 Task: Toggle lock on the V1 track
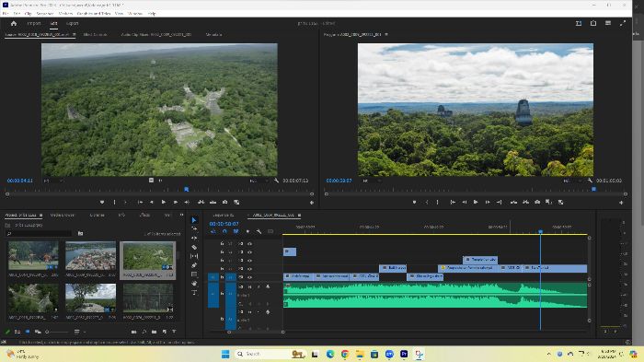223,277
